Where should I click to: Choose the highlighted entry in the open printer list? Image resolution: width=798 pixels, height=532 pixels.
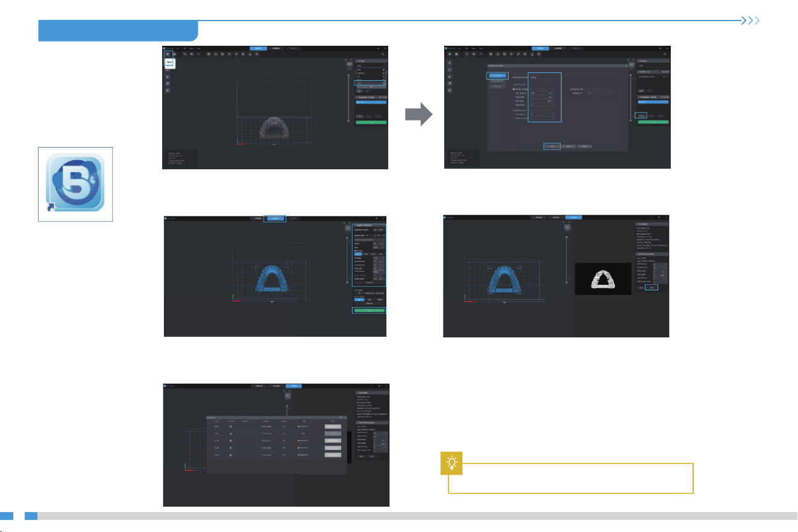370,83
